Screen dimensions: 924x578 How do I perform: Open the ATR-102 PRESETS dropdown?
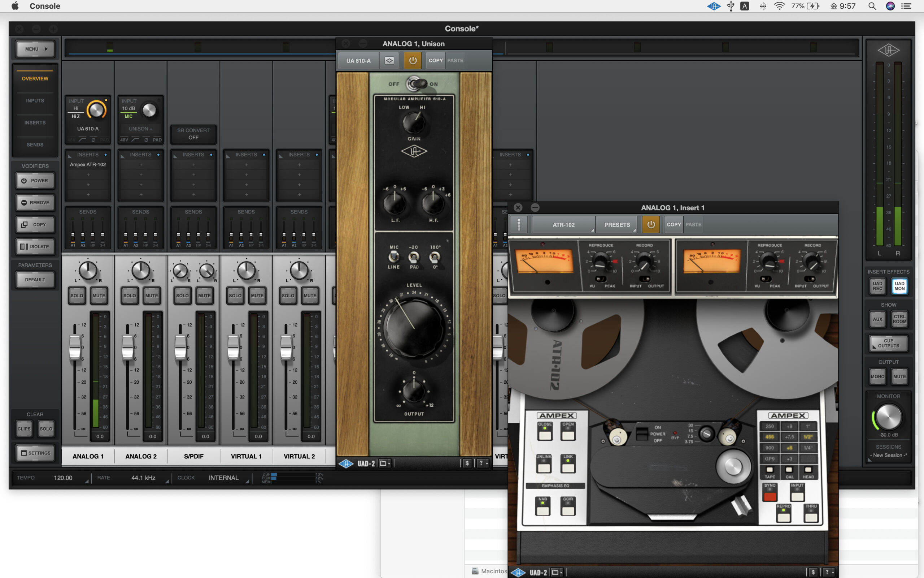coord(617,225)
